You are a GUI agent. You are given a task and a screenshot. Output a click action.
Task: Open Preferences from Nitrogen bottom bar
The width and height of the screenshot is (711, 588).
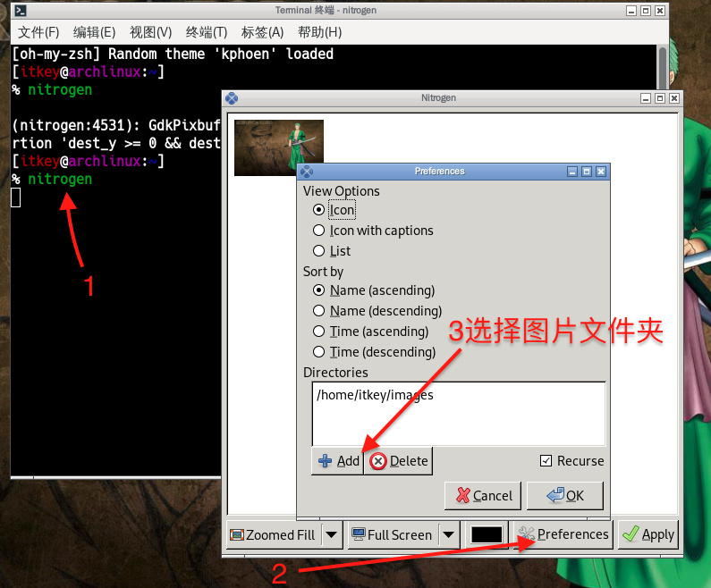coord(563,534)
